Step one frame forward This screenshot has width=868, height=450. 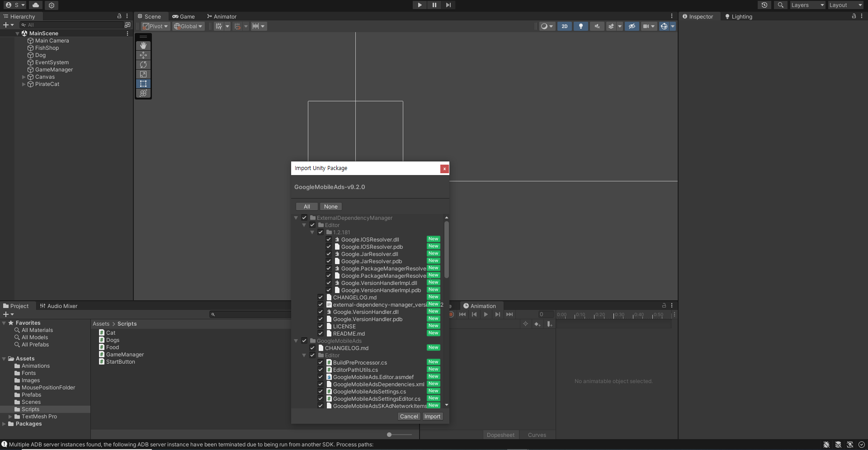coord(448,5)
